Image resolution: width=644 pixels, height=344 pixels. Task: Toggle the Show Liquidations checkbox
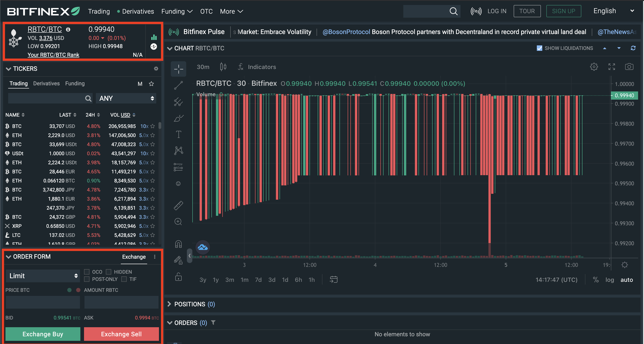540,48
